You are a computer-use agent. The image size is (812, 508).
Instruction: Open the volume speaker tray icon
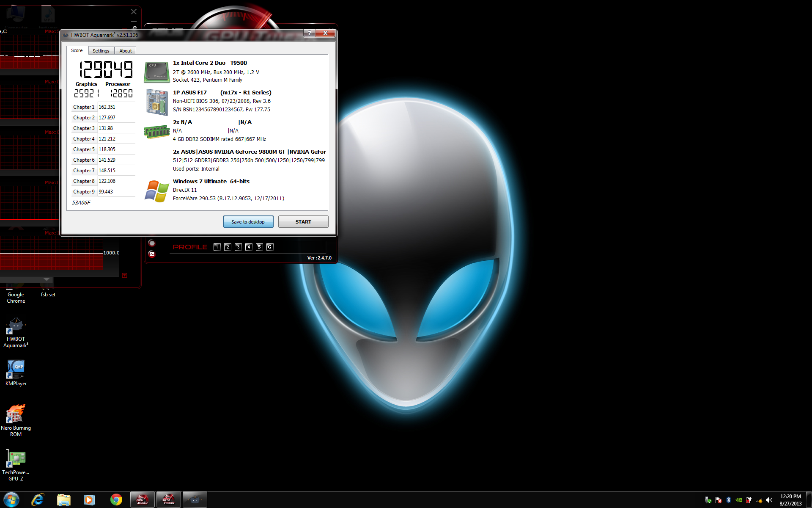769,500
